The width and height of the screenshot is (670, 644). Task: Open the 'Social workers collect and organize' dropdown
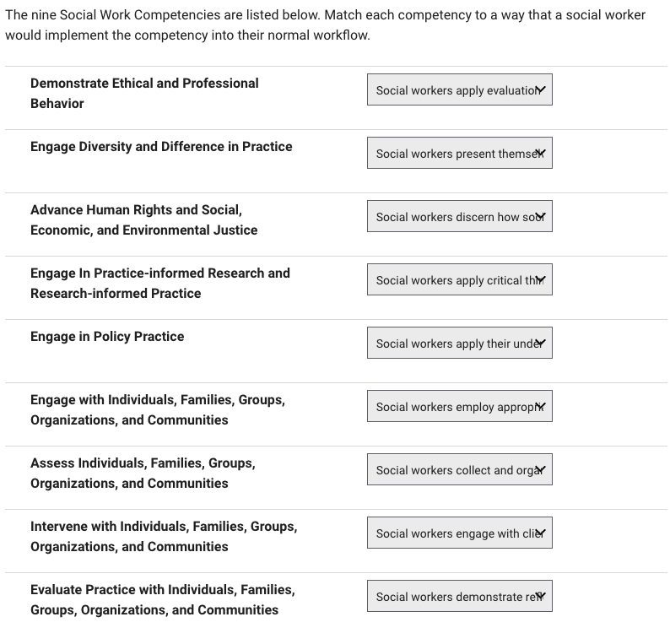click(x=459, y=470)
